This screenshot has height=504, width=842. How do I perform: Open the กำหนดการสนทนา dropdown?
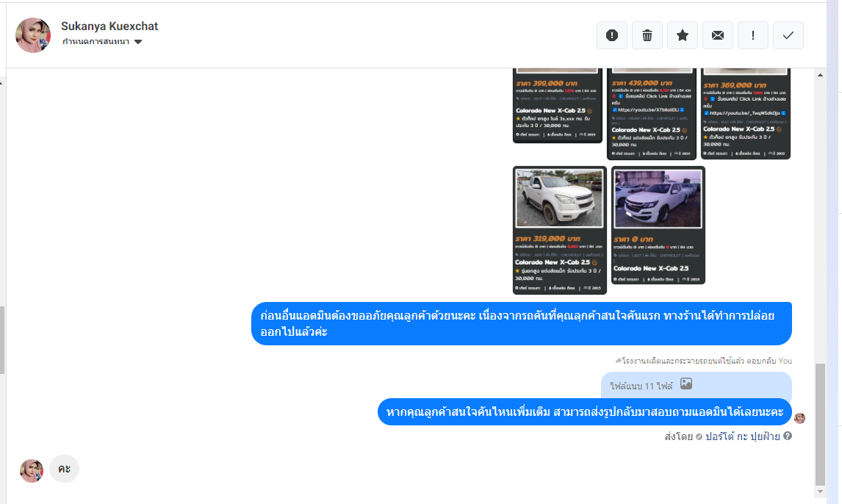click(x=102, y=42)
